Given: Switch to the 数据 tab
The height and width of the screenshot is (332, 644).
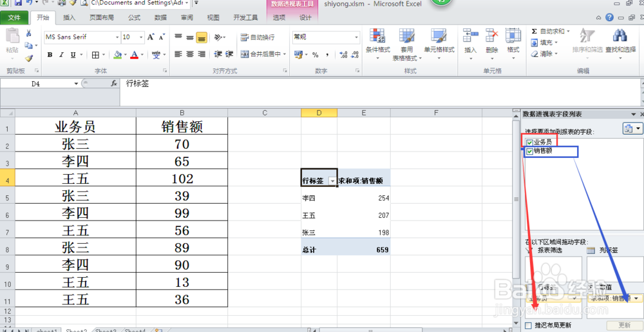Looking at the screenshot, I should coord(160,17).
